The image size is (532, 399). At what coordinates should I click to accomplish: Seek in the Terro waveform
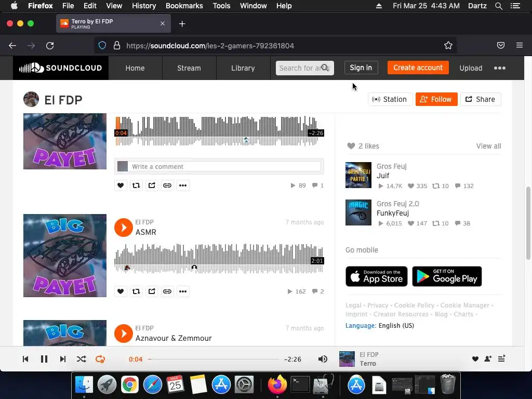tap(219, 131)
